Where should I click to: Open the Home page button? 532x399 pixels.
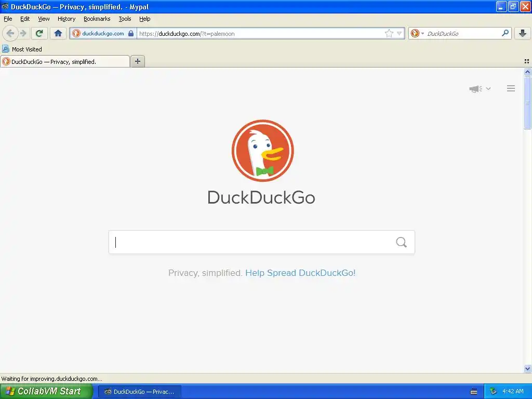click(x=58, y=33)
